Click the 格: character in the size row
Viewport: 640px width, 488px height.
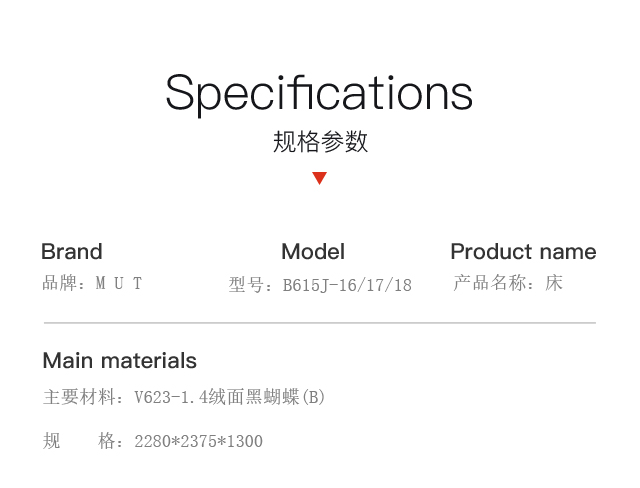[111, 441]
